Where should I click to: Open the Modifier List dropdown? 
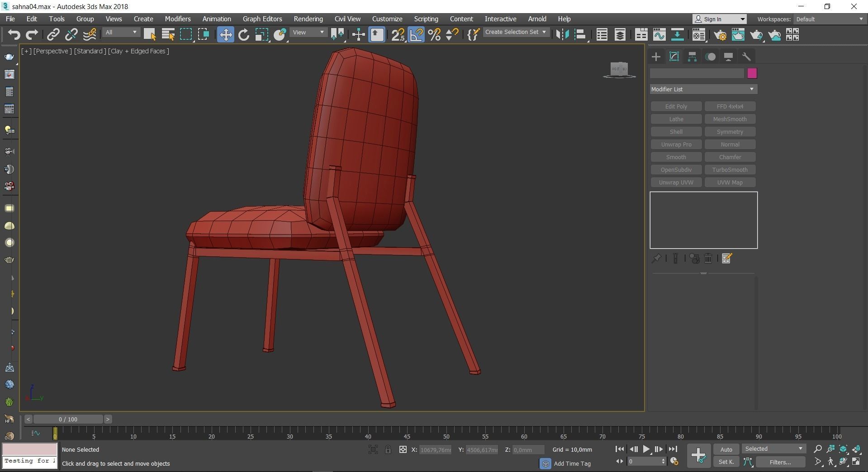click(x=703, y=89)
